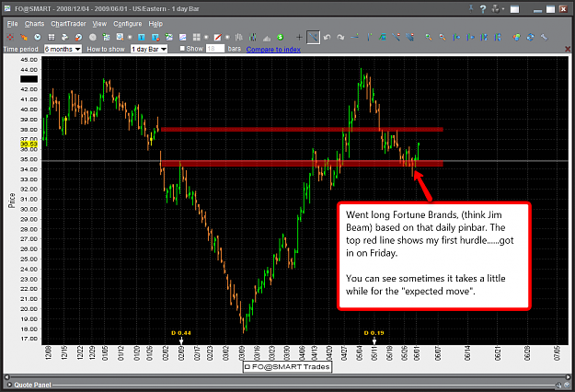The width and height of the screenshot is (575, 392).
Task: Click the D 0.19 dividend marker
Action: click(x=374, y=333)
